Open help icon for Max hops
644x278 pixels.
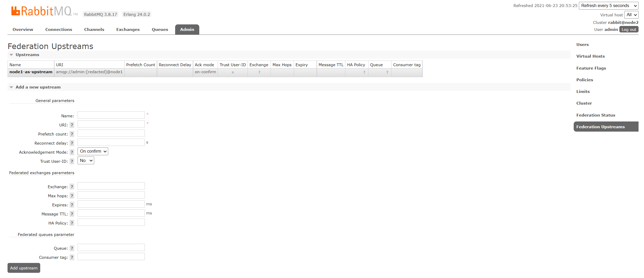pyautogui.click(x=72, y=196)
